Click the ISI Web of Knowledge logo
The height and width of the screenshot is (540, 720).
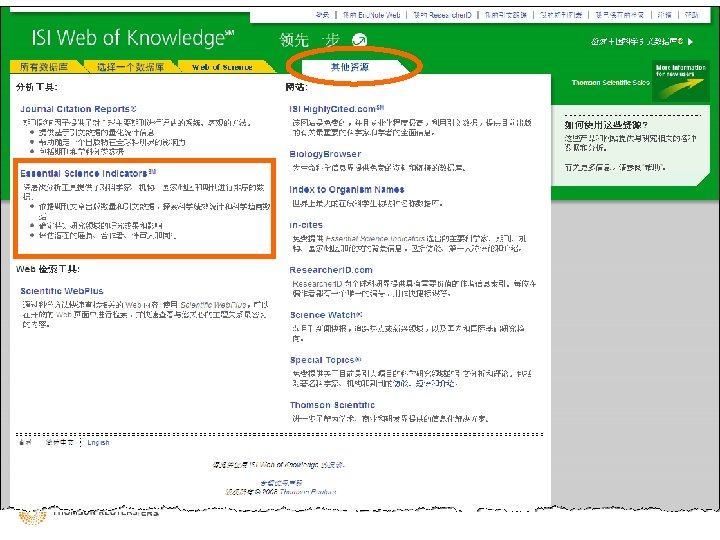133,38
